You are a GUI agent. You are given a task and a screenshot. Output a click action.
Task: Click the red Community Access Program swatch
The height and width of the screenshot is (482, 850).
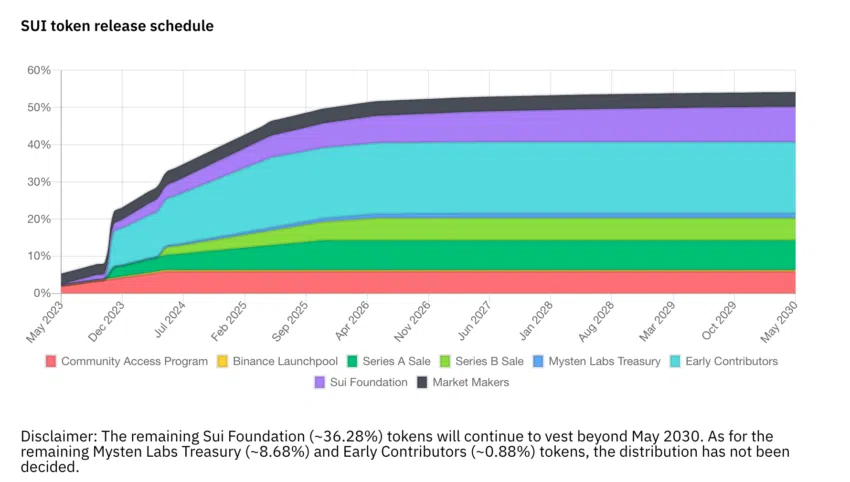(x=51, y=361)
